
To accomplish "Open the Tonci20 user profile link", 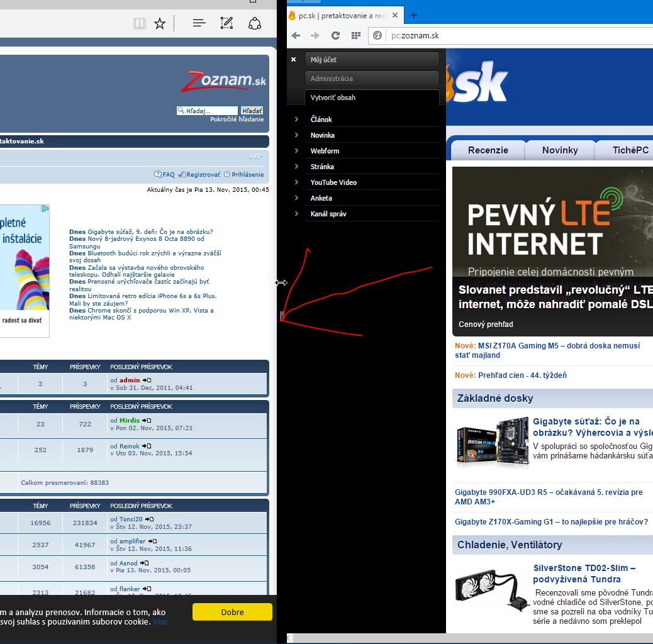I will coord(131,519).
